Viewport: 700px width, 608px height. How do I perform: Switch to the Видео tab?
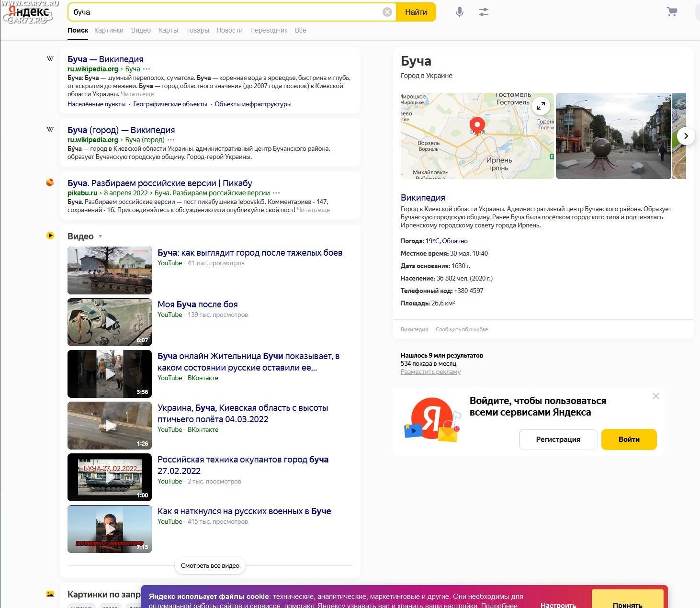141,30
